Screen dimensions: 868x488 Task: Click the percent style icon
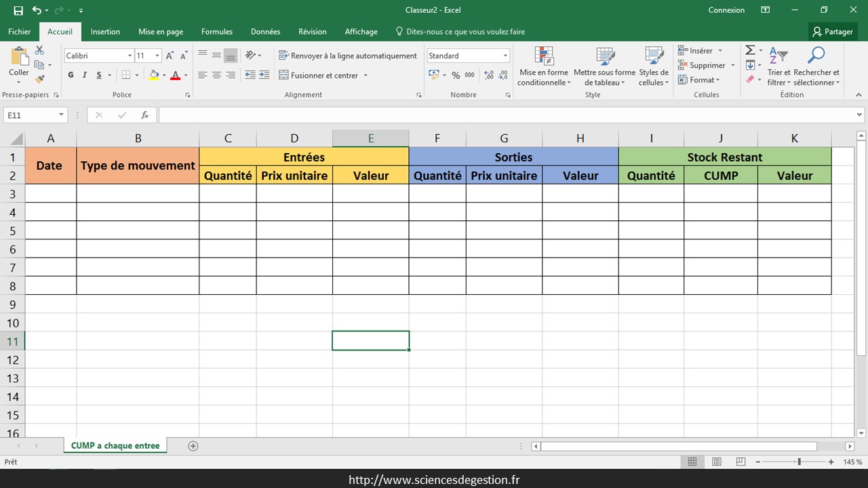tap(456, 75)
